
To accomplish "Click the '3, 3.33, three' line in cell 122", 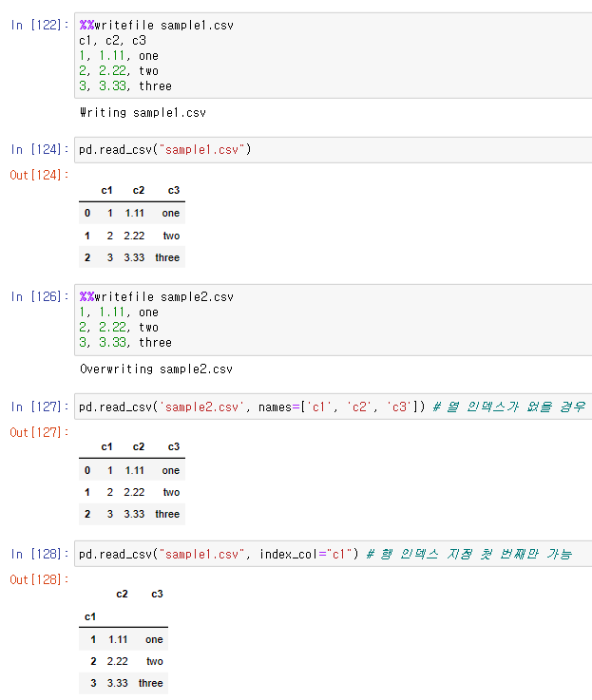I will (125, 86).
